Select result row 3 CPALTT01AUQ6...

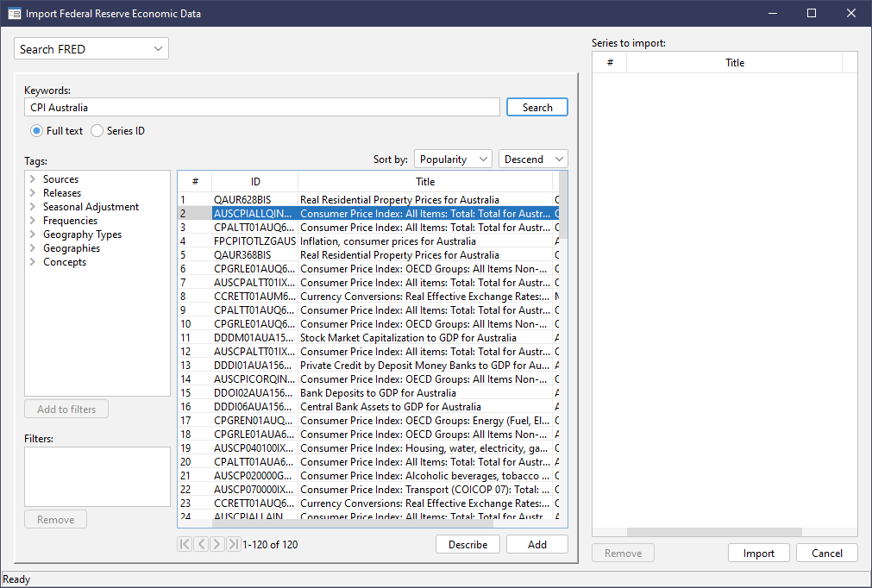368,228
